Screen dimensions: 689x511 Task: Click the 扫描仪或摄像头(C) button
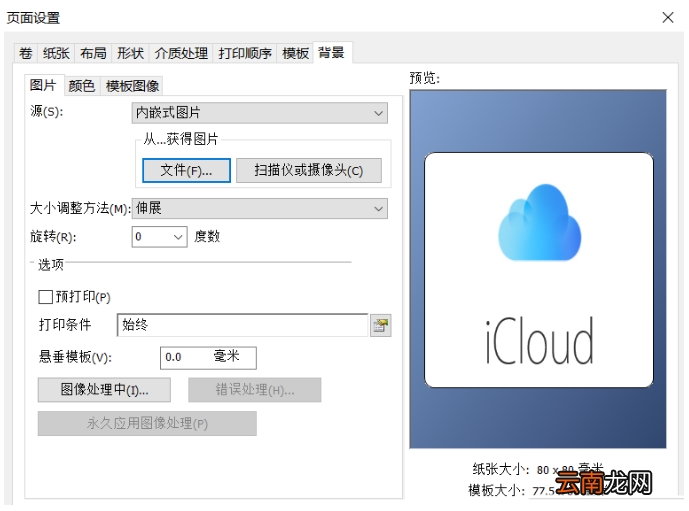point(309,170)
